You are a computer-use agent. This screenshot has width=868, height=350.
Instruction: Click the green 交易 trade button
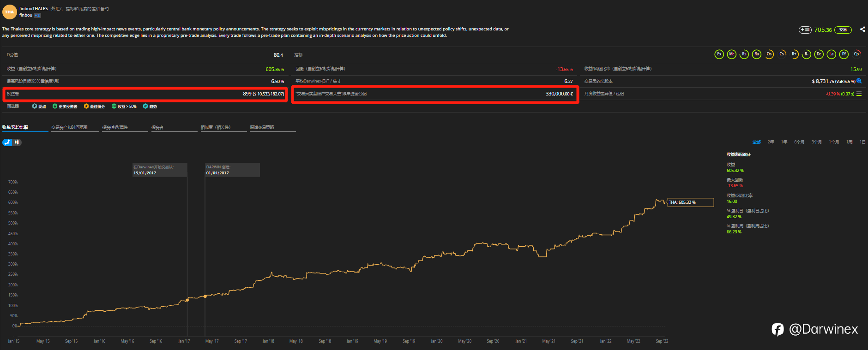pyautogui.click(x=843, y=30)
